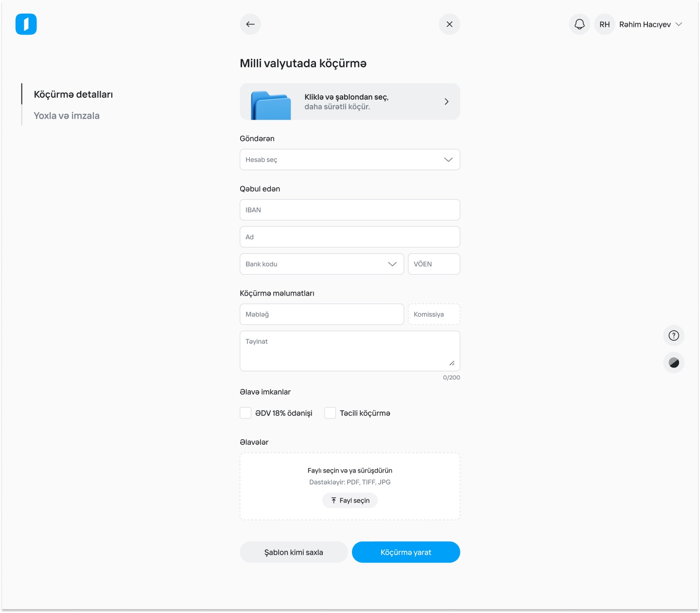700x613 pixels.
Task: Click into the Ad name field
Action: point(350,237)
